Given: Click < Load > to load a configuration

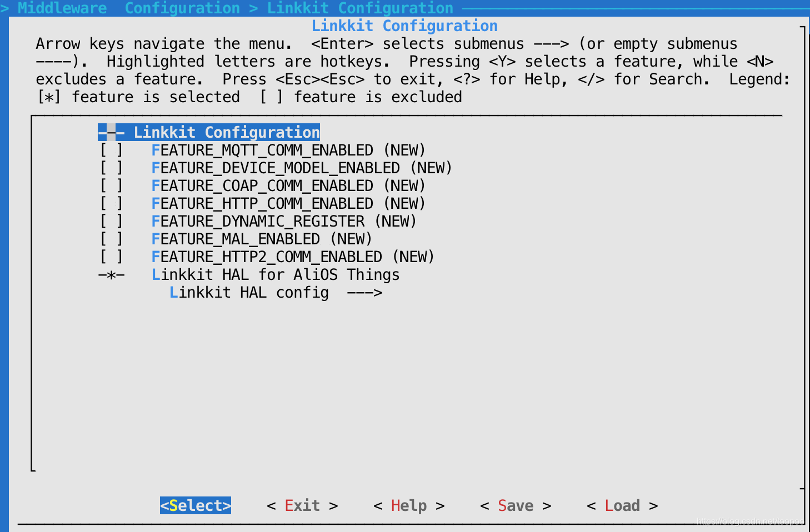Looking at the screenshot, I should click(x=622, y=505).
